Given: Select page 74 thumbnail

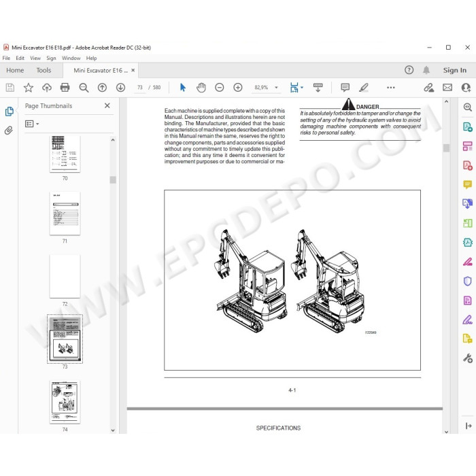Looking at the screenshot, I should tap(65, 402).
